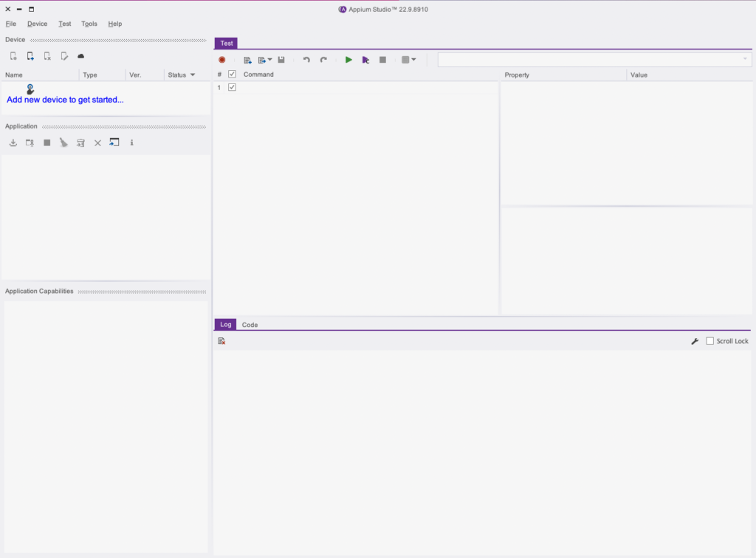The image size is (756, 558).
Task: Click the purple run-from-cursor play icon
Action: (x=365, y=60)
